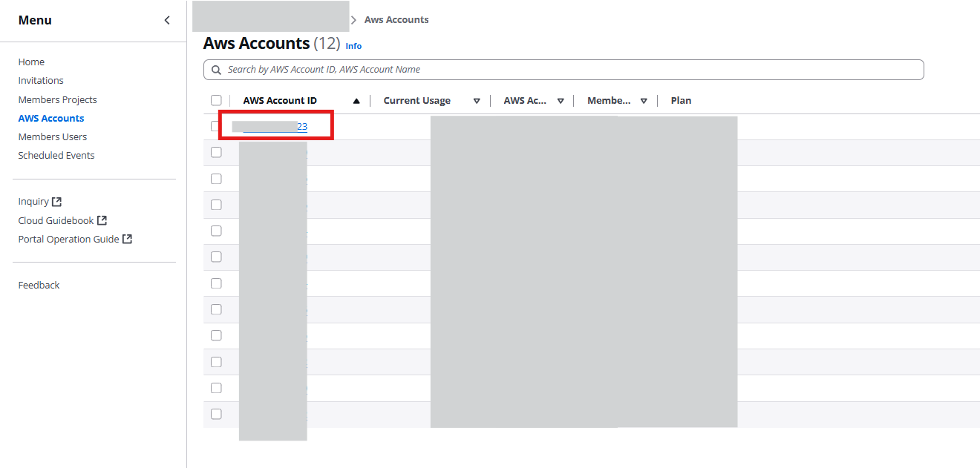Screen dimensions: 980x468
Task: Collapse the Menu sidebar with the chevron
Action: pos(167,20)
